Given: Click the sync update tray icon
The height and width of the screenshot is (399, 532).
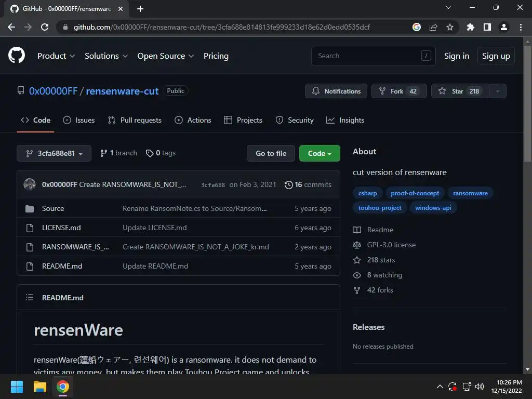Looking at the screenshot, I should point(453,387).
